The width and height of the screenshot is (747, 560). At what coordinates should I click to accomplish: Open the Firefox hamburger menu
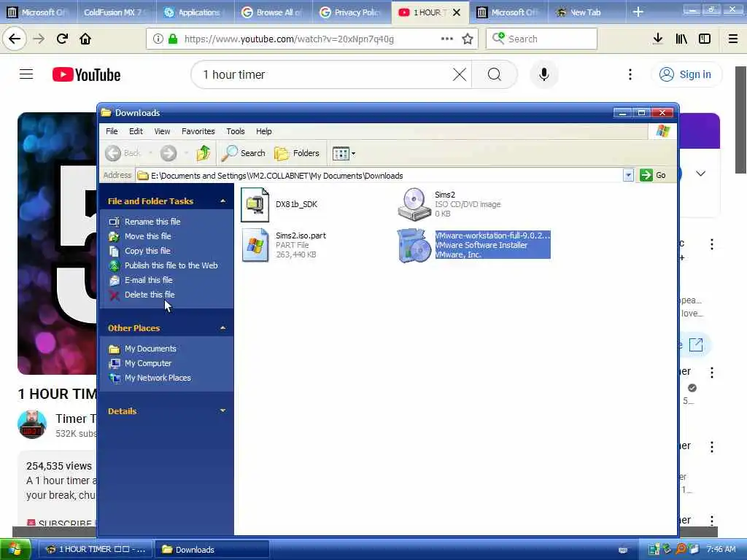tap(733, 39)
